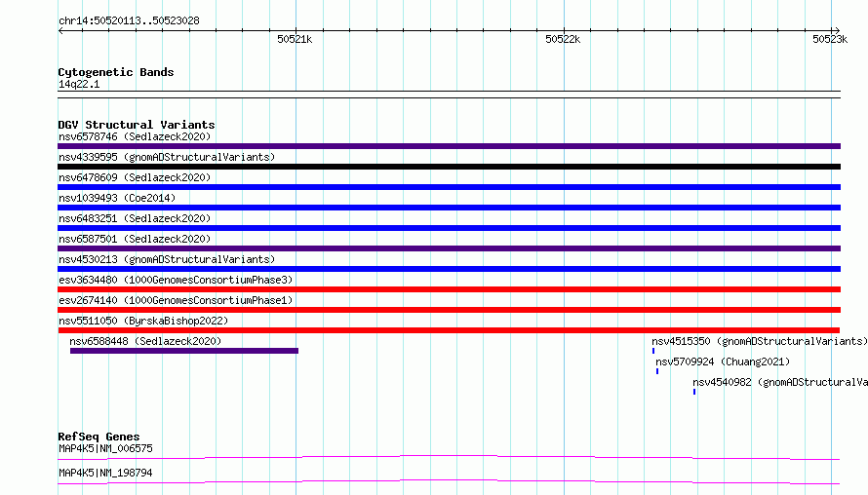Select the purple bar for nsv6578746

pos(449,146)
